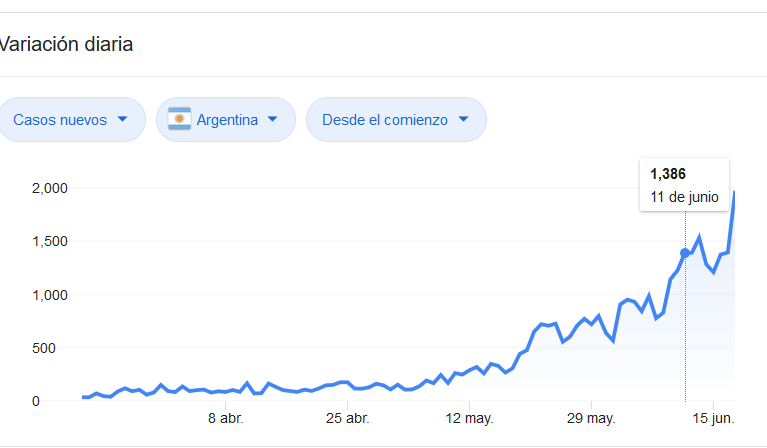Viewport: 767px width, 448px height.
Task: Click the 12 may. axis label
Action: pyautogui.click(x=470, y=418)
